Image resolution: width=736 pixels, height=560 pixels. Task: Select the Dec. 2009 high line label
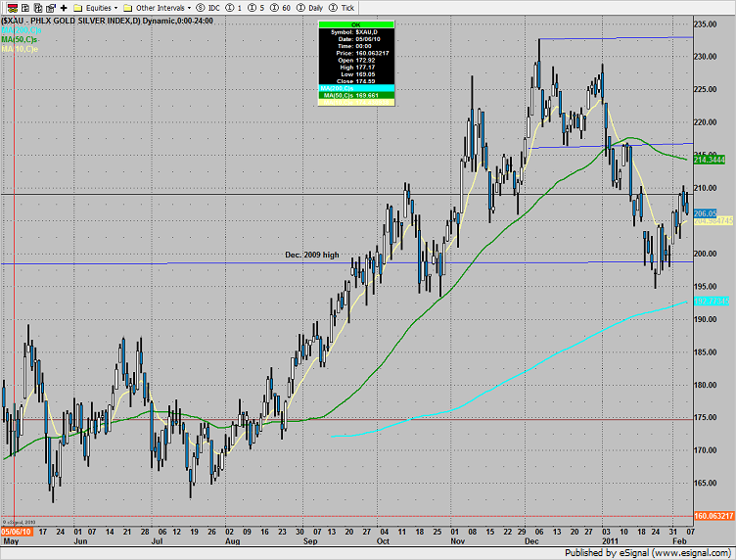(312, 255)
